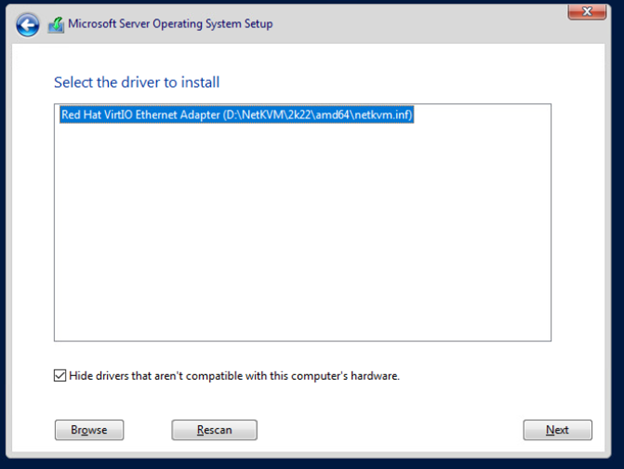Click the 'Select the driver to install' heading
The image size is (624, 469).
pos(136,82)
